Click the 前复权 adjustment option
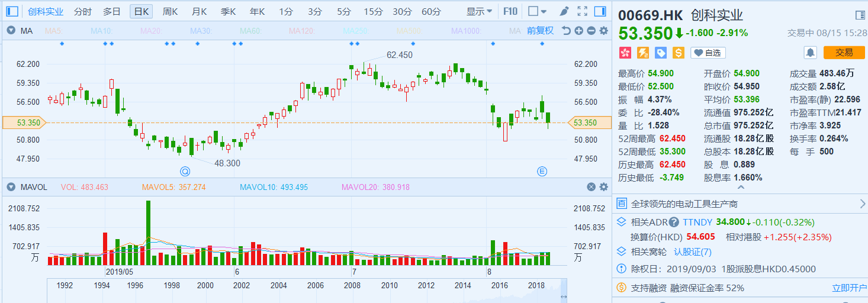This screenshot has width=868, height=303. point(540,31)
